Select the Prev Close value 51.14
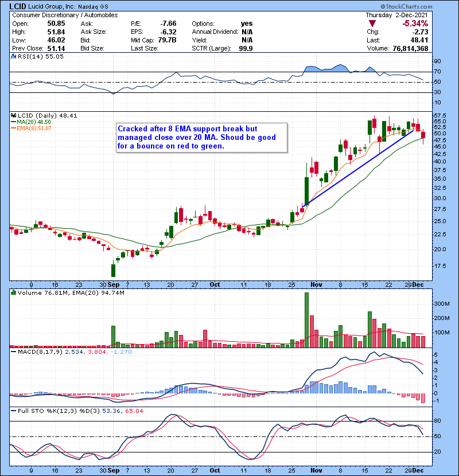The height and width of the screenshot is (476, 459). pos(56,48)
